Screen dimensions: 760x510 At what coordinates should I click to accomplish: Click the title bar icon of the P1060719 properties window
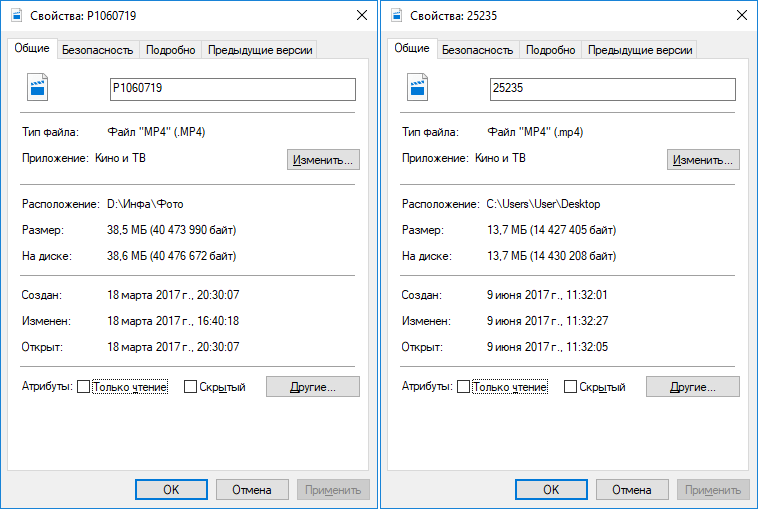(17, 16)
